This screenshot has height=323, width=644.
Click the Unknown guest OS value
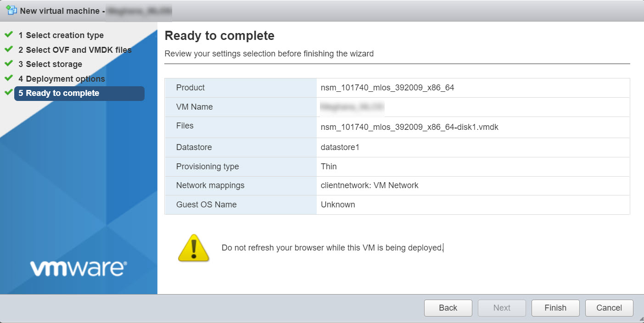[x=338, y=205]
